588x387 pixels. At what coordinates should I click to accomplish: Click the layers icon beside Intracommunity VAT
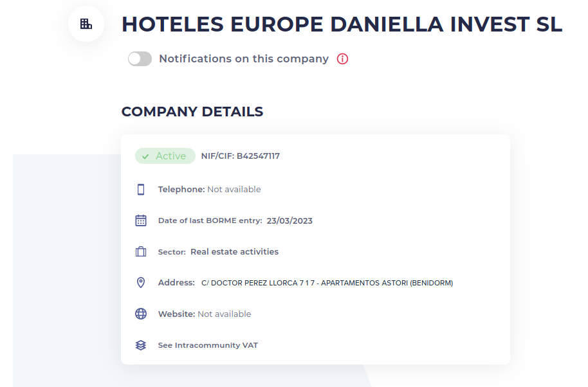click(140, 345)
